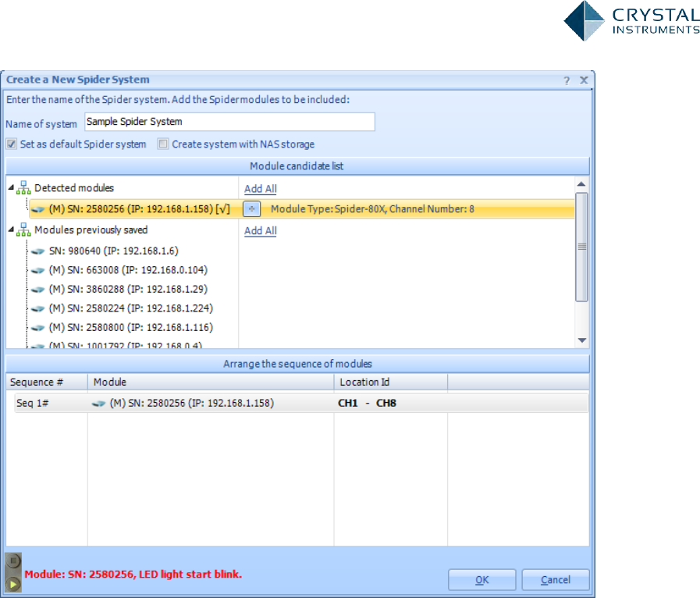Open the dialog help question mark
The width and height of the screenshot is (700, 598).
(x=567, y=80)
